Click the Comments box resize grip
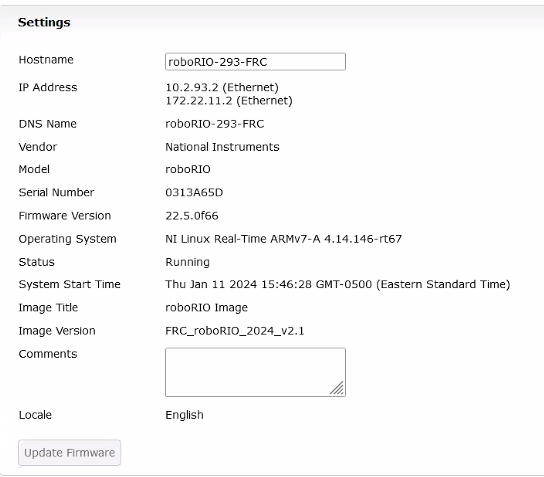This screenshot has height=477, width=544. point(337,388)
